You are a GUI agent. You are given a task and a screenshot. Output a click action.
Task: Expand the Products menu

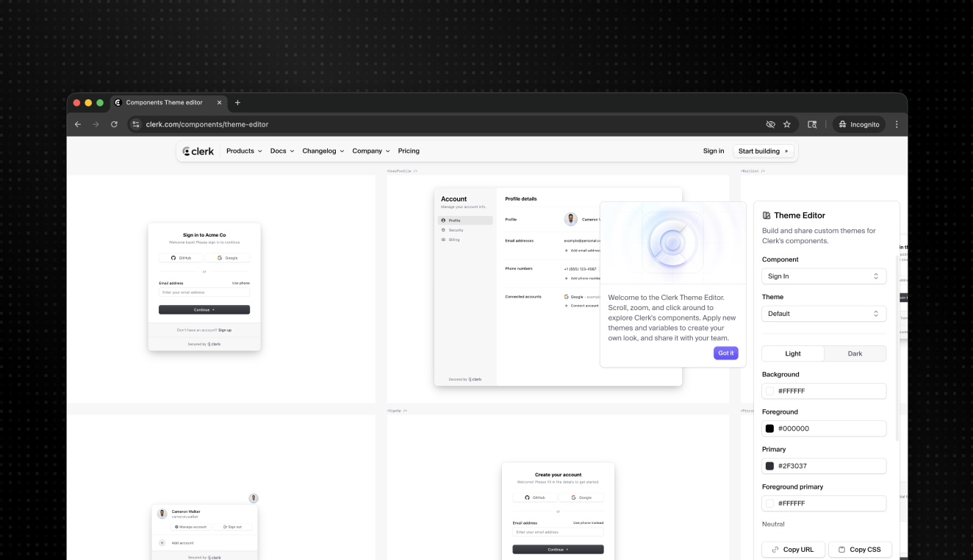click(244, 151)
